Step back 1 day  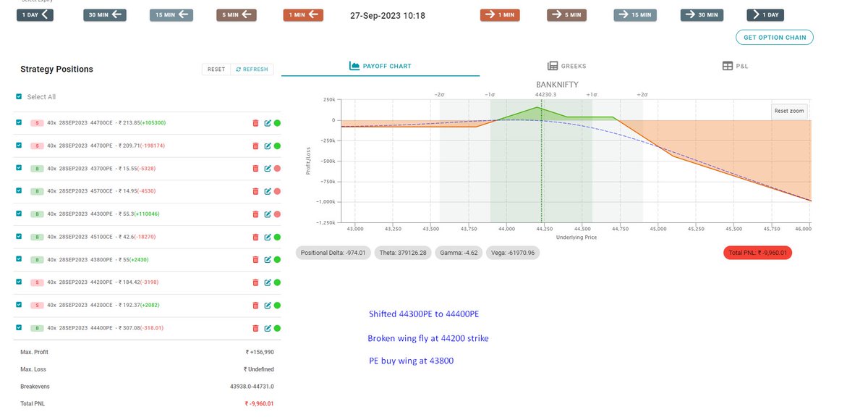tap(35, 14)
